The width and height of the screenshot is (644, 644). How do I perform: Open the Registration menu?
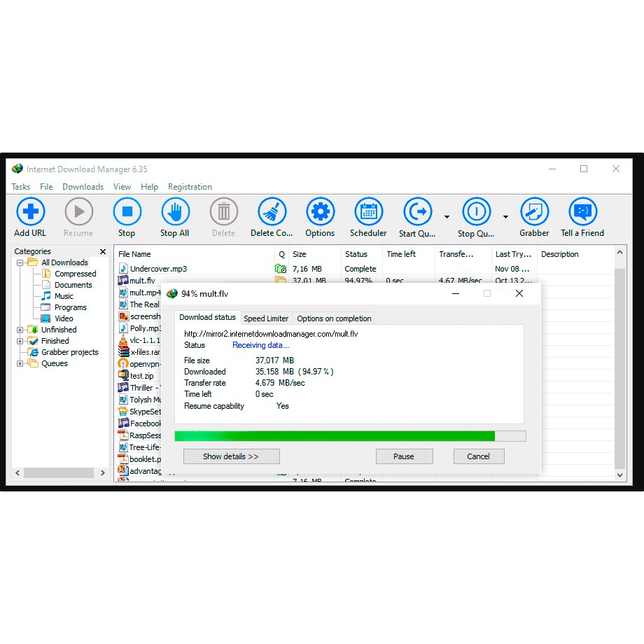click(x=190, y=187)
